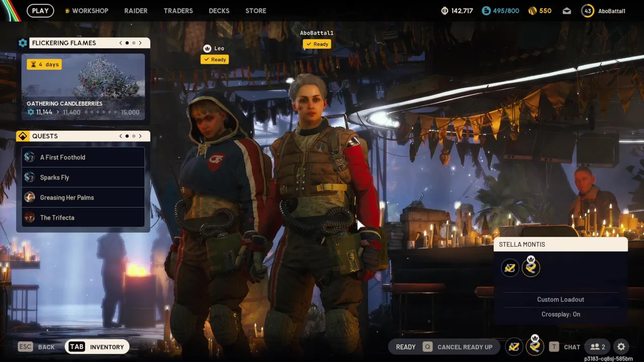Click the 15,000 event goal value
Image resolution: width=644 pixels, height=362 pixels.
(130, 112)
